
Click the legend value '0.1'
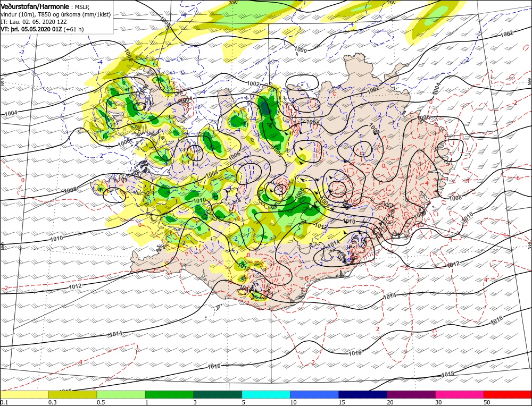4,402
